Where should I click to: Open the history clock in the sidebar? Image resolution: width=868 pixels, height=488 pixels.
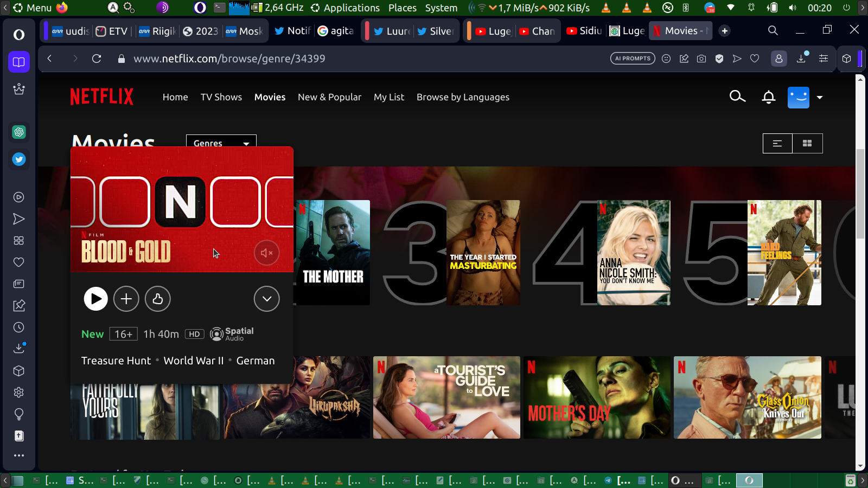(x=19, y=328)
